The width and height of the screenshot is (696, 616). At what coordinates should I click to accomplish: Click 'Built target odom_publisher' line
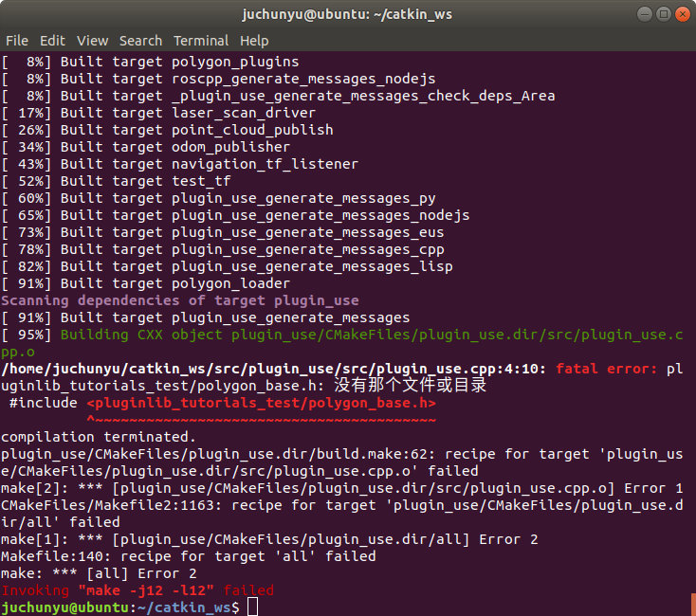[x=146, y=147]
